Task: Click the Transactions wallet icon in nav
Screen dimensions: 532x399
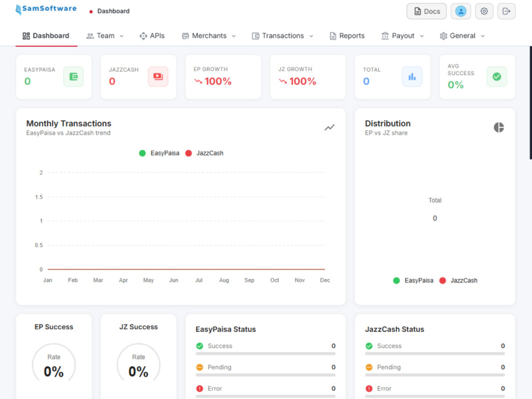Action: click(255, 36)
